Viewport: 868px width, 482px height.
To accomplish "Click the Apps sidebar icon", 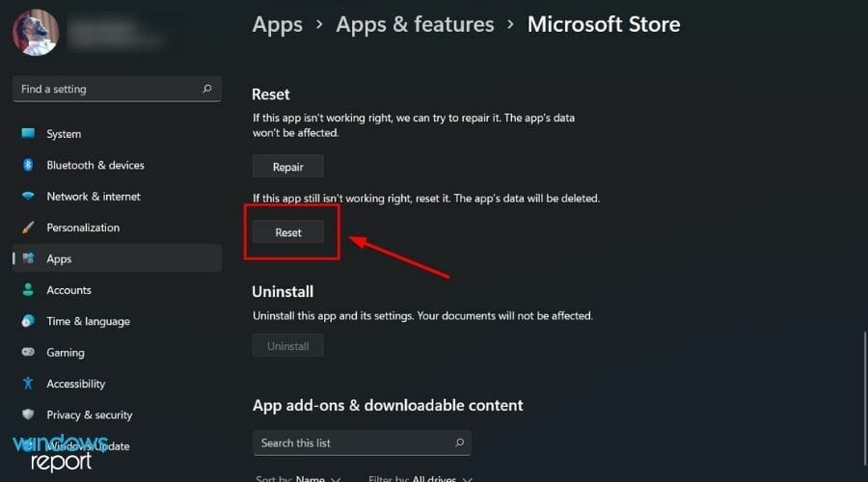I will pos(28,258).
